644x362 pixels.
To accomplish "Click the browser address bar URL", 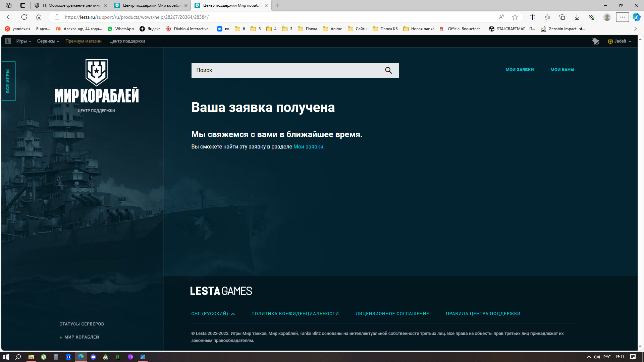I will click(x=137, y=17).
